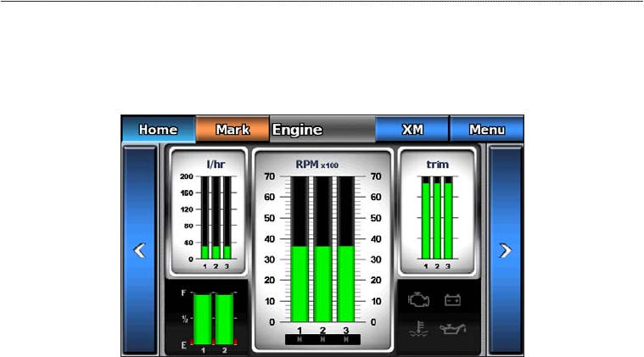Tap fuel tank 2 level bar
This screenshot has height=357, width=644.
[x=225, y=319]
